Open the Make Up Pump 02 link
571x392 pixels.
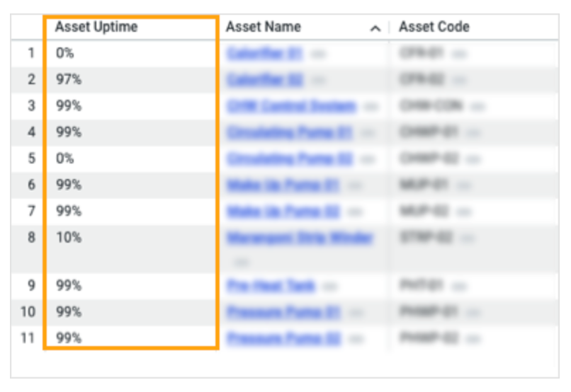[283, 212]
